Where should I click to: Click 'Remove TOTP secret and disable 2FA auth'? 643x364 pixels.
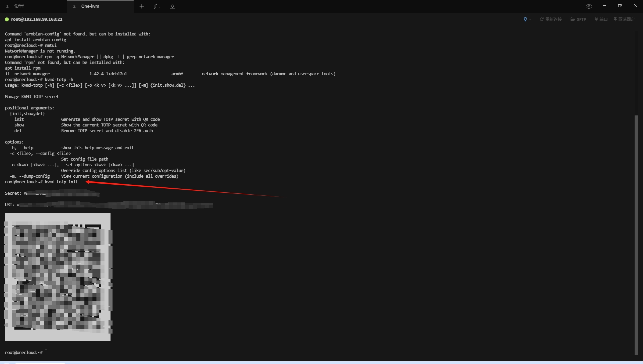[x=107, y=131]
